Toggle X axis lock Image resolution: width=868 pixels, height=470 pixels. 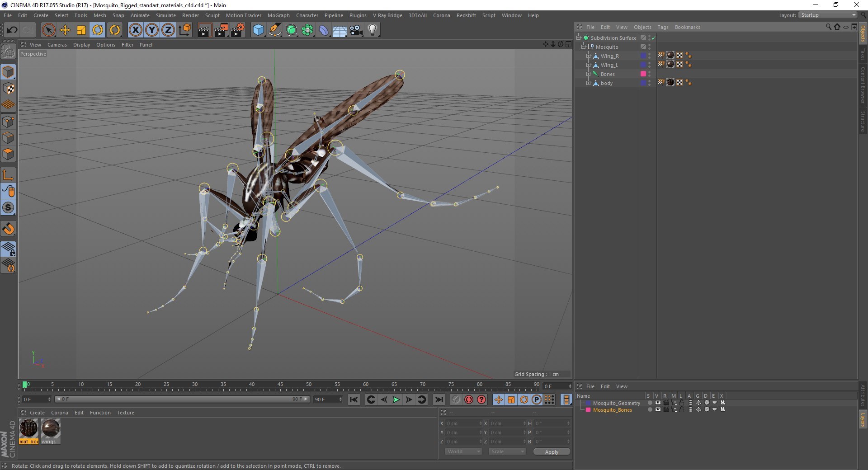coord(135,30)
